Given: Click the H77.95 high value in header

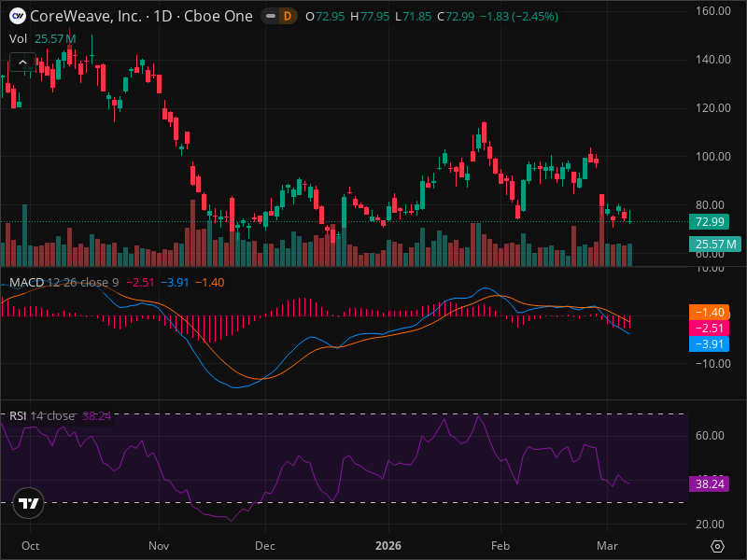Looking at the screenshot, I should point(370,16).
